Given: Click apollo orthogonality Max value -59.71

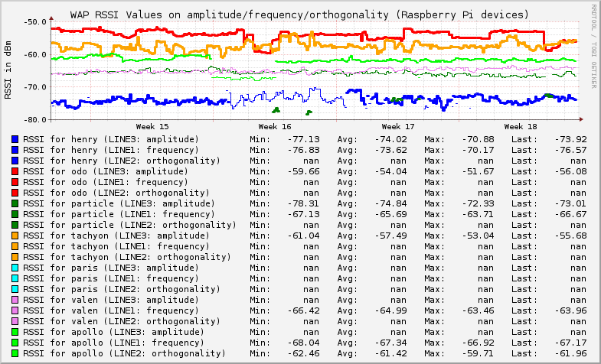Looking at the screenshot, I should (478, 353).
